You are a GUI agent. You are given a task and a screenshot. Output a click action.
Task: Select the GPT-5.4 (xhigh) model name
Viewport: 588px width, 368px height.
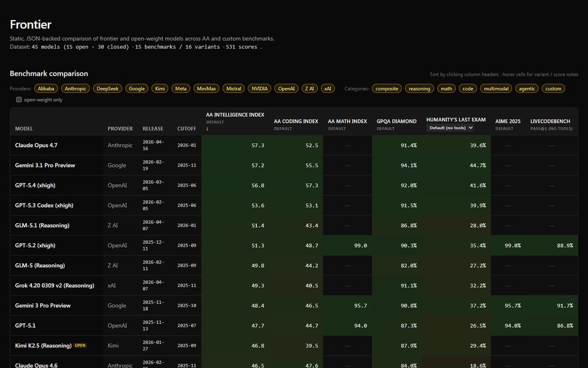tap(35, 185)
